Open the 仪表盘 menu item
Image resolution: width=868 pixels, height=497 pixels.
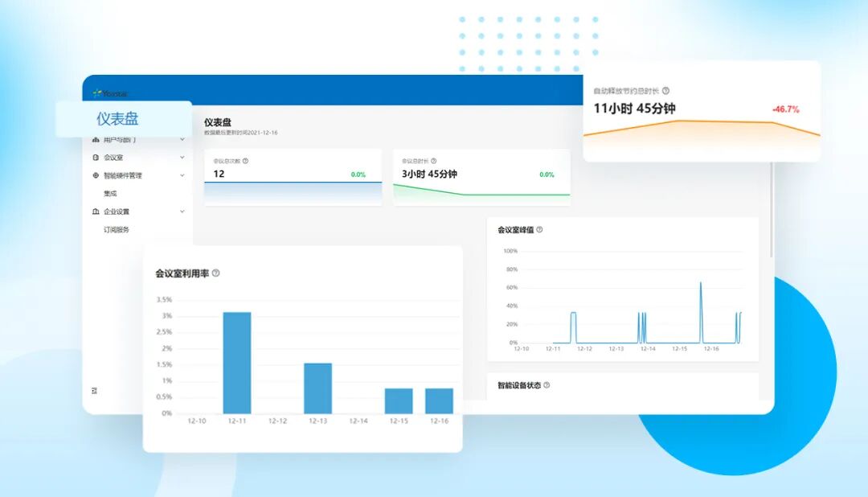117,118
